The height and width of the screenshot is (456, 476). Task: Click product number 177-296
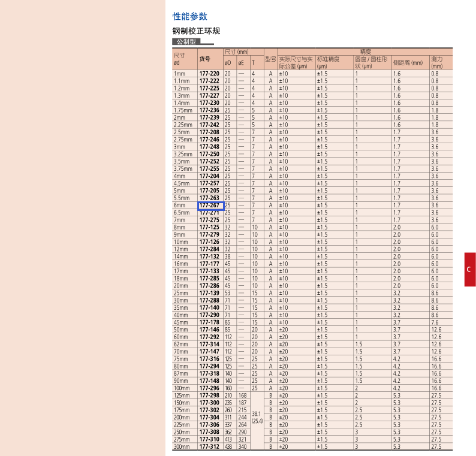(209, 388)
